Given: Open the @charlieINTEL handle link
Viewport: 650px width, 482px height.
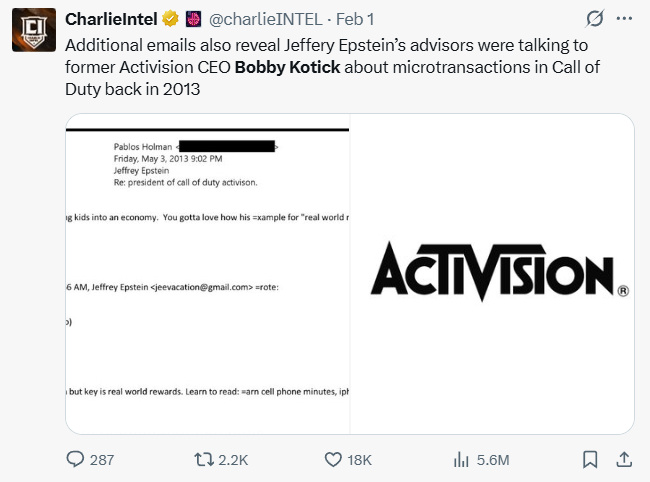Looking at the screenshot, I should tap(261, 19).
